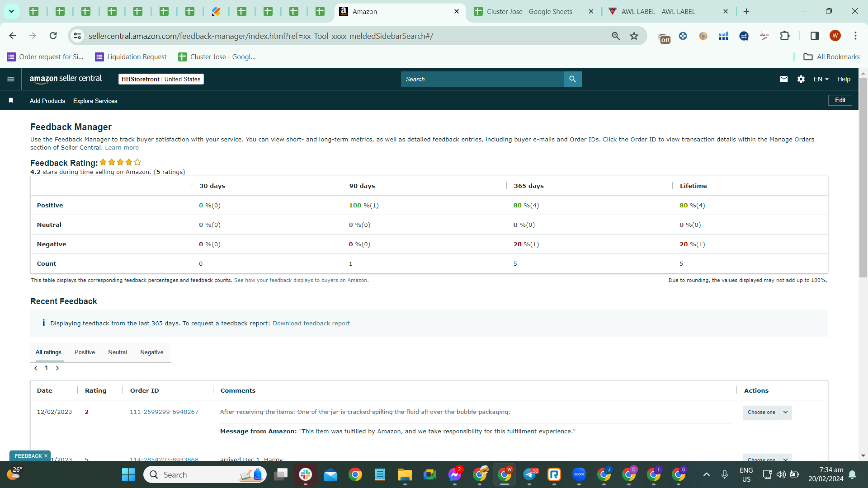Screen dimensions: 868x488
Task: Click page number 1 in pagination
Action: (x=46, y=368)
